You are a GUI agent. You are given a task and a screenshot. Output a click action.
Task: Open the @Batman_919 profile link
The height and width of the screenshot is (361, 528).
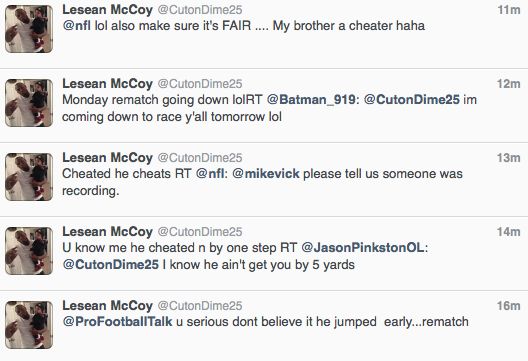coord(311,100)
